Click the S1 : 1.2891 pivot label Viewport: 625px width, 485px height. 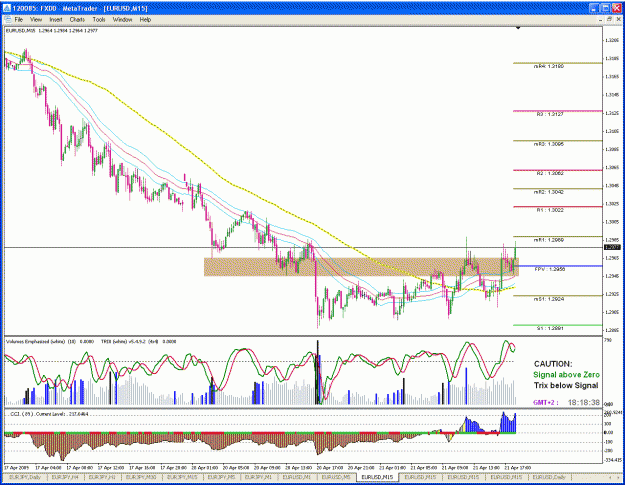click(x=550, y=329)
